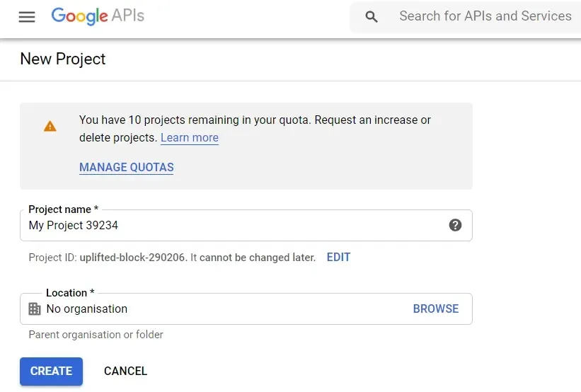
Task: Click the orange quota warning icon
Action: (x=50, y=127)
